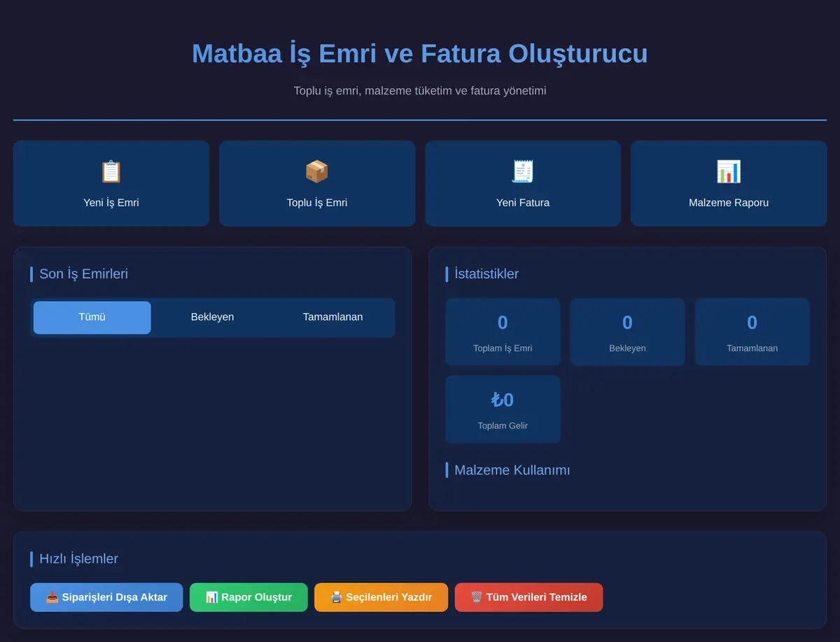840x642 pixels.
Task: Open the Yeni Fatura card
Action: pyautogui.click(x=523, y=183)
